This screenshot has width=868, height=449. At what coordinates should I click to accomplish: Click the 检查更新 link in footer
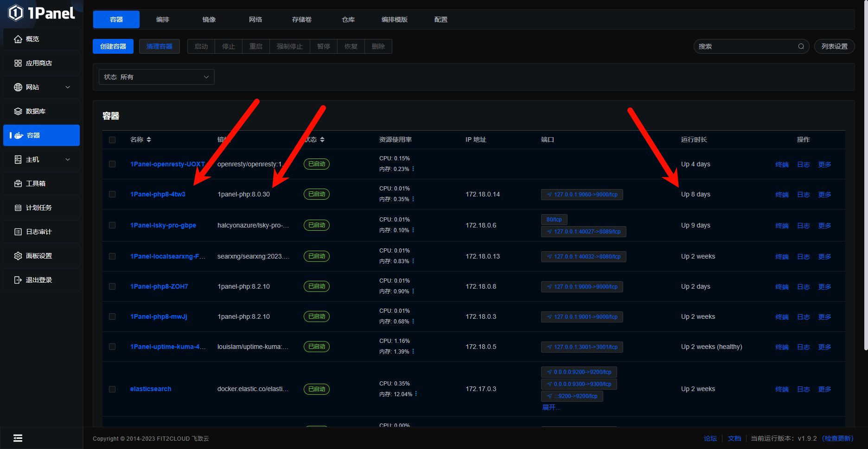837,438
